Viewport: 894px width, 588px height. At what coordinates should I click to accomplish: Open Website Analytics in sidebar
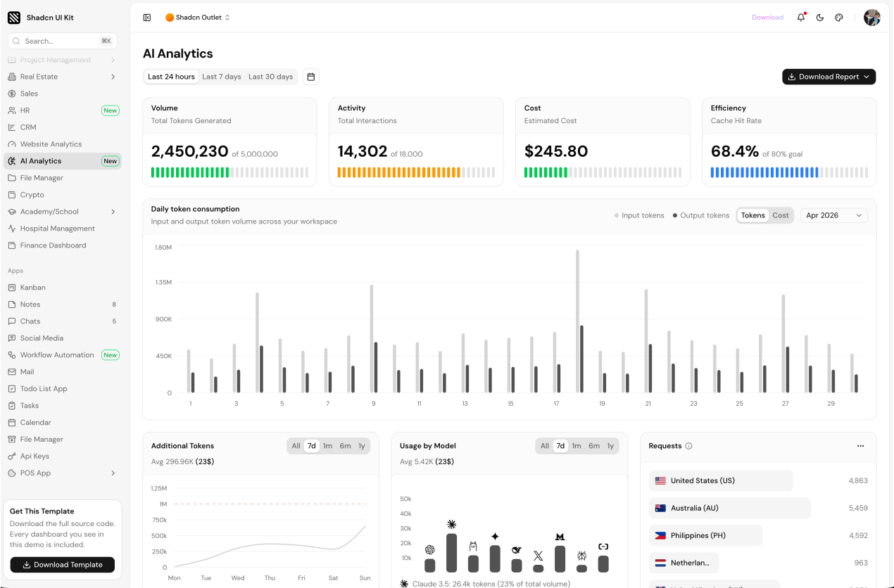pos(63,144)
